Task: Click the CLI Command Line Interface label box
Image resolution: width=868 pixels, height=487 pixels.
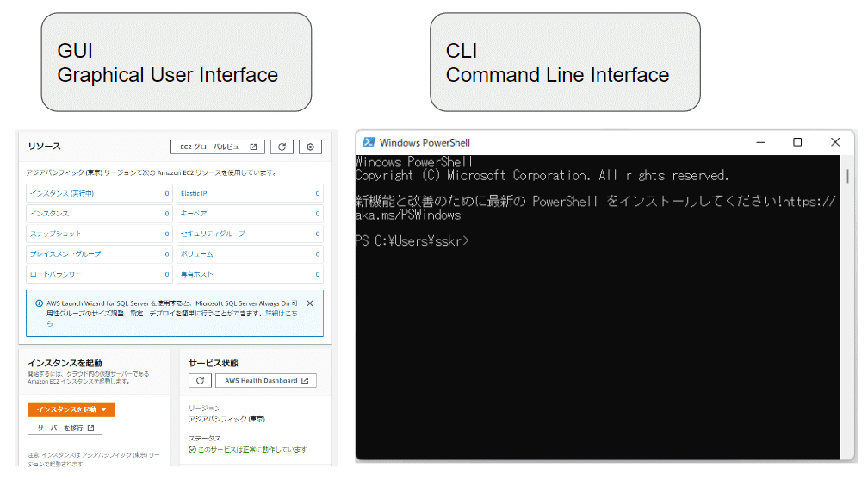Action: point(565,62)
